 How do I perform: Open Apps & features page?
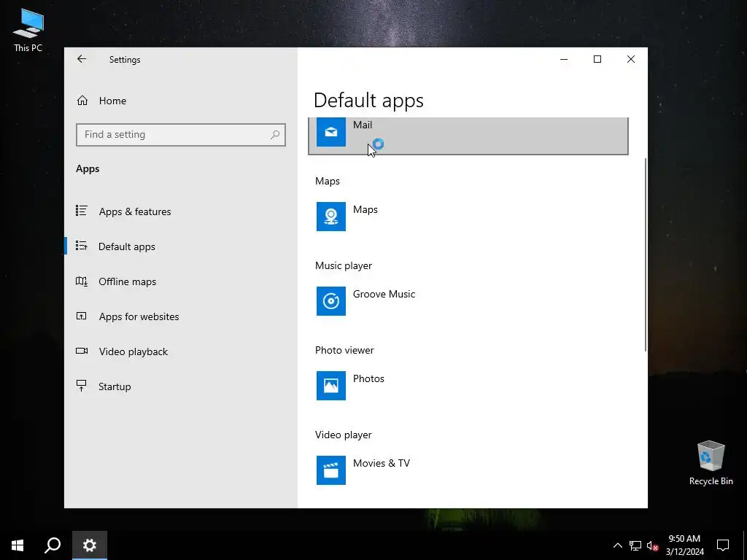click(181, 211)
